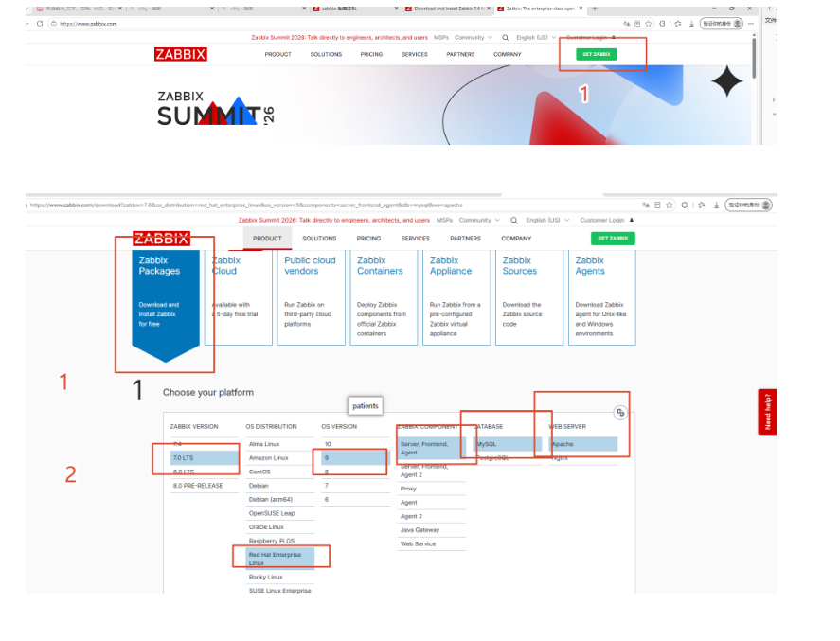The width and height of the screenshot is (840, 641).
Task: Select Zabbix version 7.0 LTS
Action: [x=205, y=458]
